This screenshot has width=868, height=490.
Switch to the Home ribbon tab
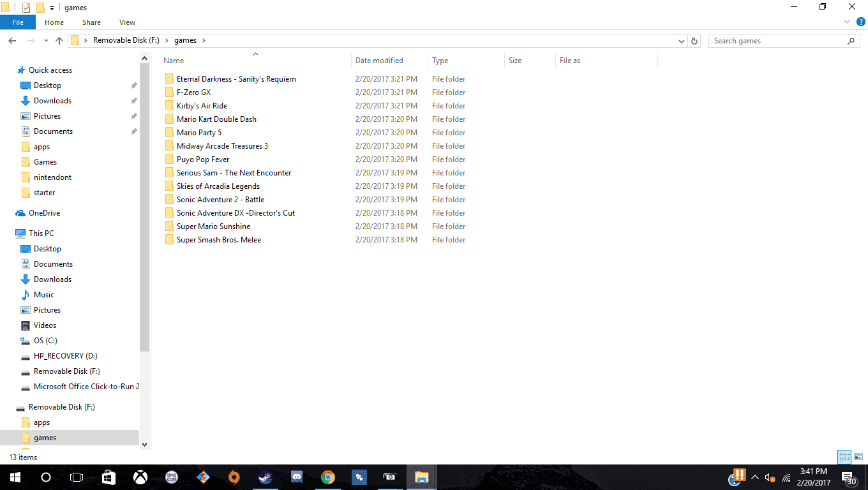click(x=54, y=22)
